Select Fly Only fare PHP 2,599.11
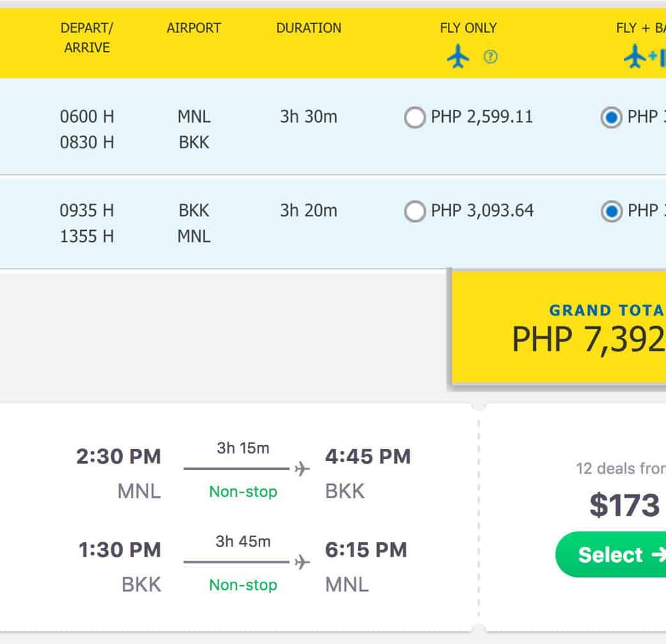Screen dimensions: 666x644 (415, 118)
